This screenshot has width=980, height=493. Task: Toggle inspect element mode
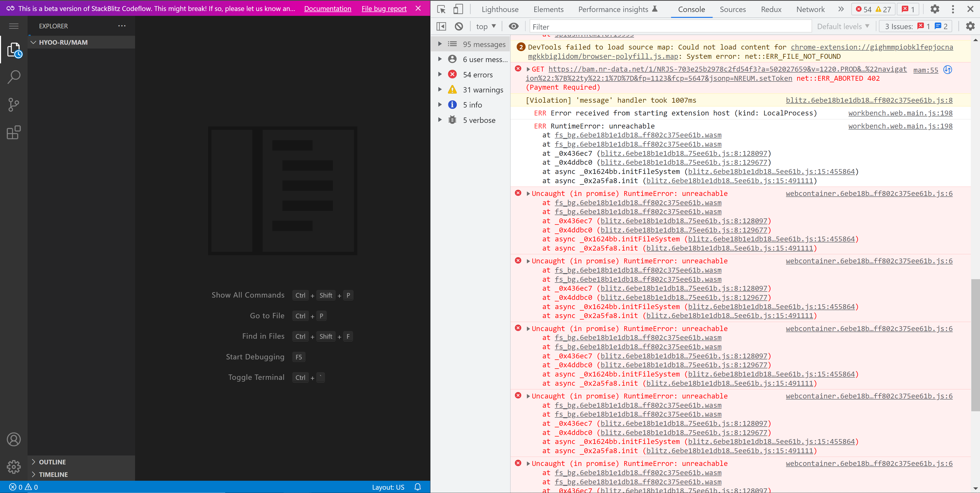441,9
